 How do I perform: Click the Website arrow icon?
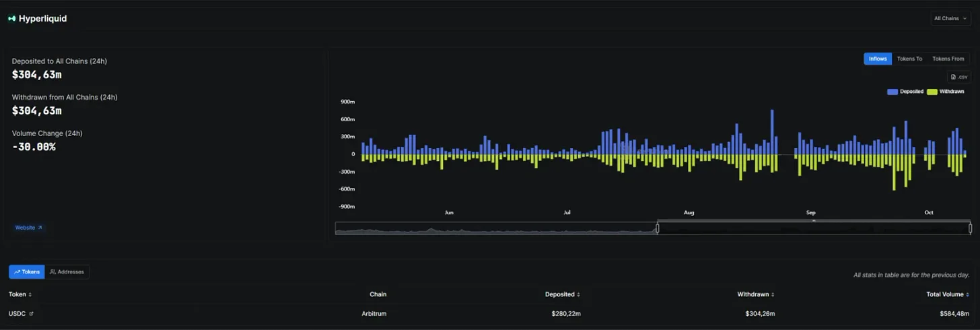point(40,228)
